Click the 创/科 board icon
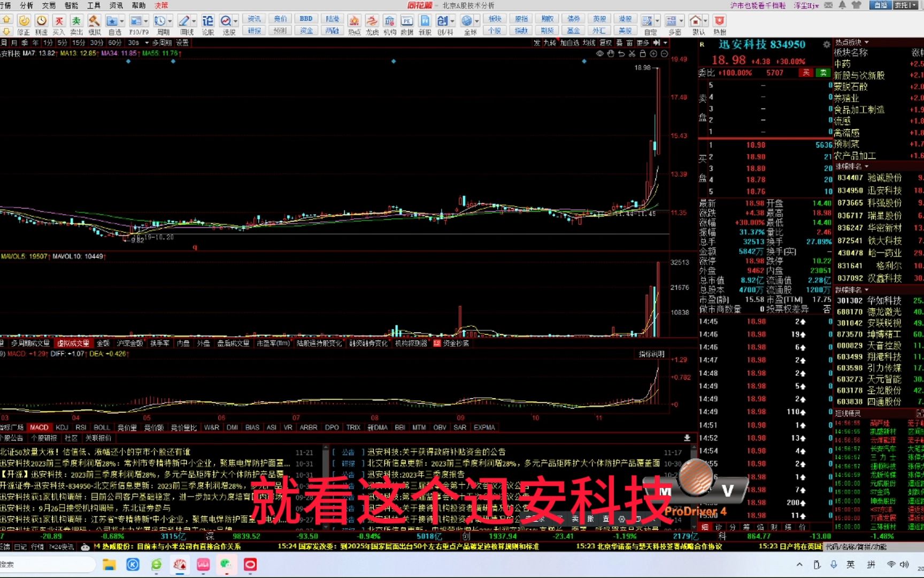924x578 pixels. click(x=442, y=21)
